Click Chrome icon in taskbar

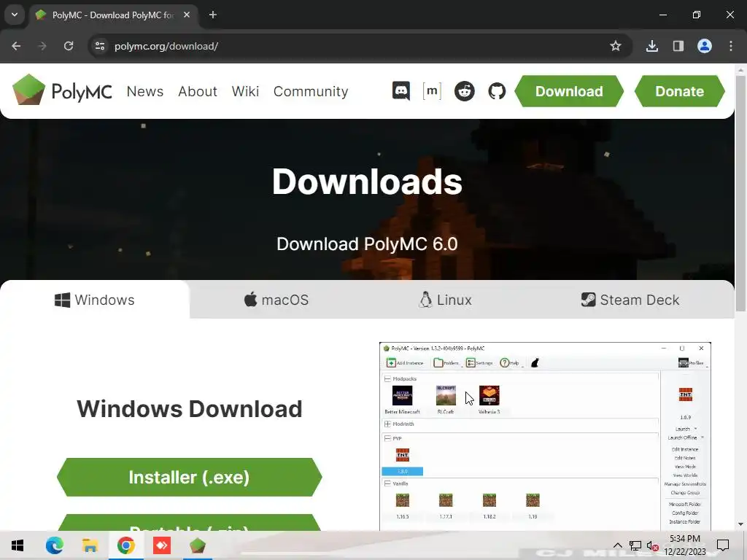pos(125,545)
